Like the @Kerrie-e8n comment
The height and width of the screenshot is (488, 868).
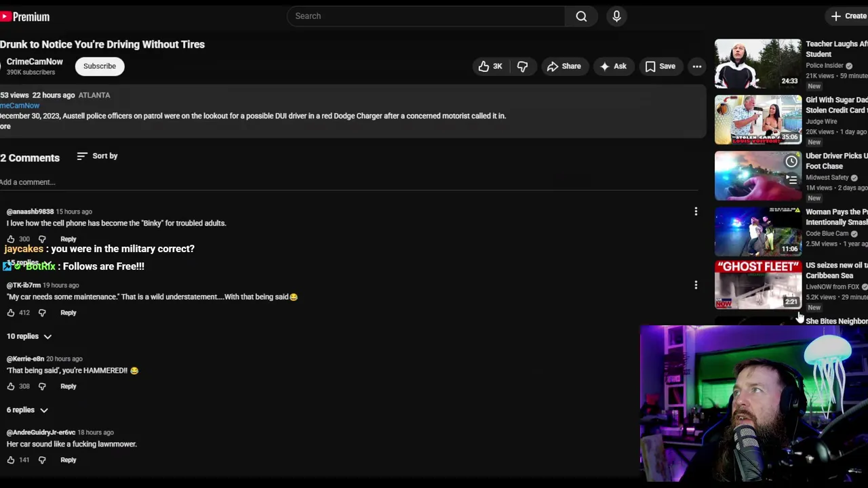11,386
